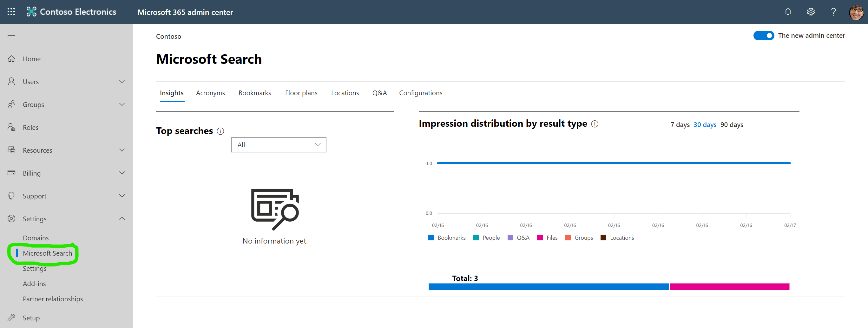Select the Insights tab
The height and width of the screenshot is (328, 868).
point(172,93)
